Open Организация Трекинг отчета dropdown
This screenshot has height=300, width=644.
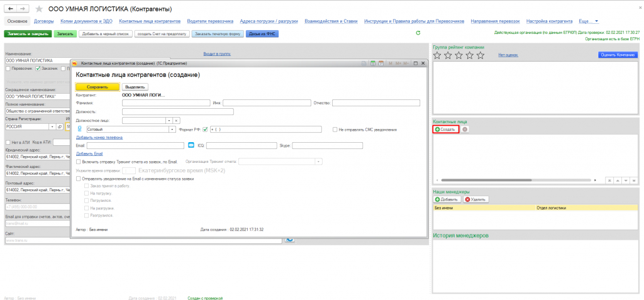pos(319,162)
